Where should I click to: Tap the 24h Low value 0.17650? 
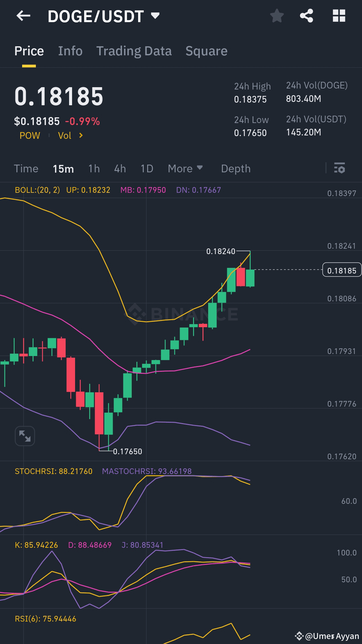[x=250, y=133]
